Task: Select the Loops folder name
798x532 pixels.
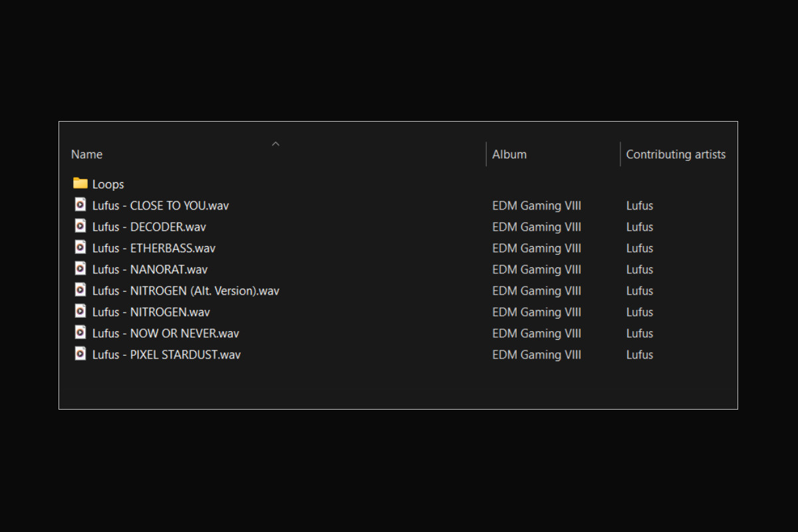Action: 108,184
